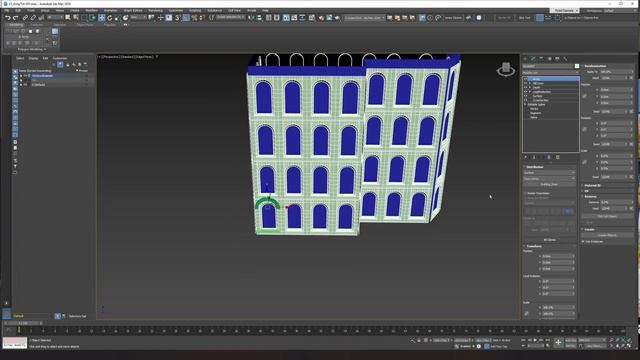Viewport: 640px width, 360px height.
Task: Click the Mirror tool icon
Action: [x=251, y=18]
